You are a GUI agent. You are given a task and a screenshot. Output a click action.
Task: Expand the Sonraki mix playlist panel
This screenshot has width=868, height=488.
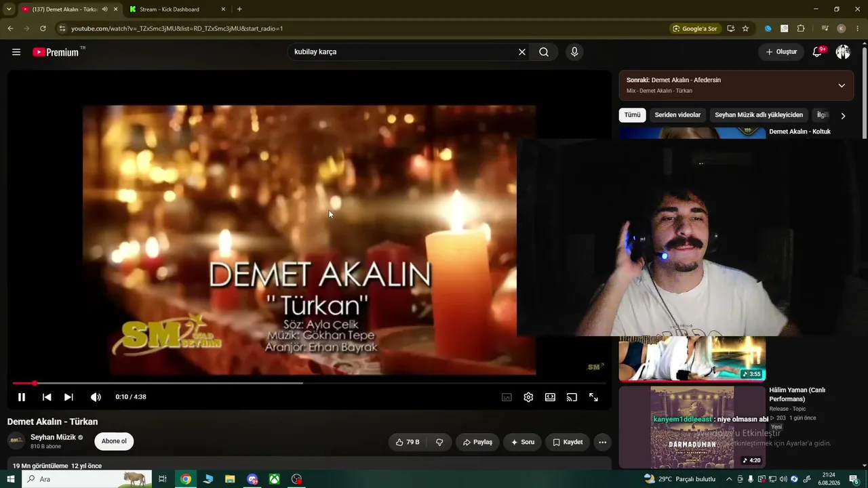(842, 85)
